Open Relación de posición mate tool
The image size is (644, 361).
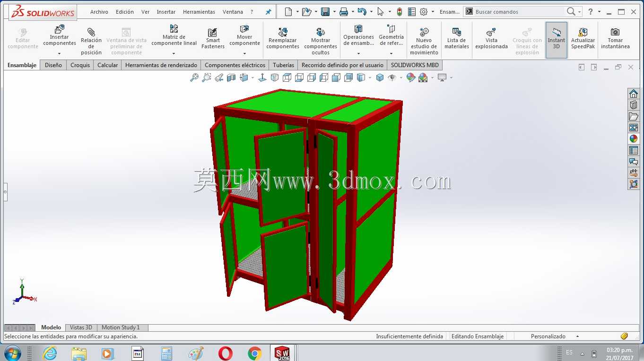(91, 41)
